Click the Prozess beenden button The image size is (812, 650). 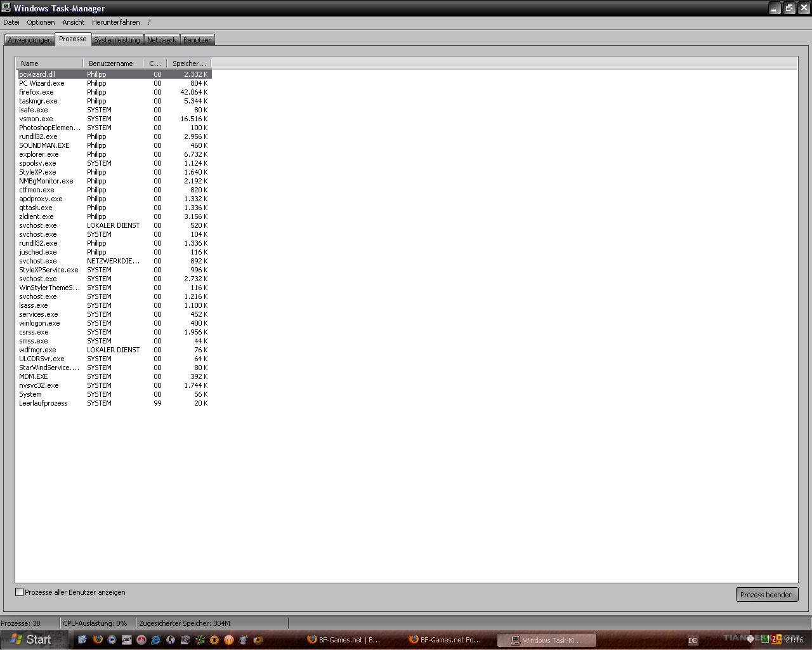(x=766, y=595)
